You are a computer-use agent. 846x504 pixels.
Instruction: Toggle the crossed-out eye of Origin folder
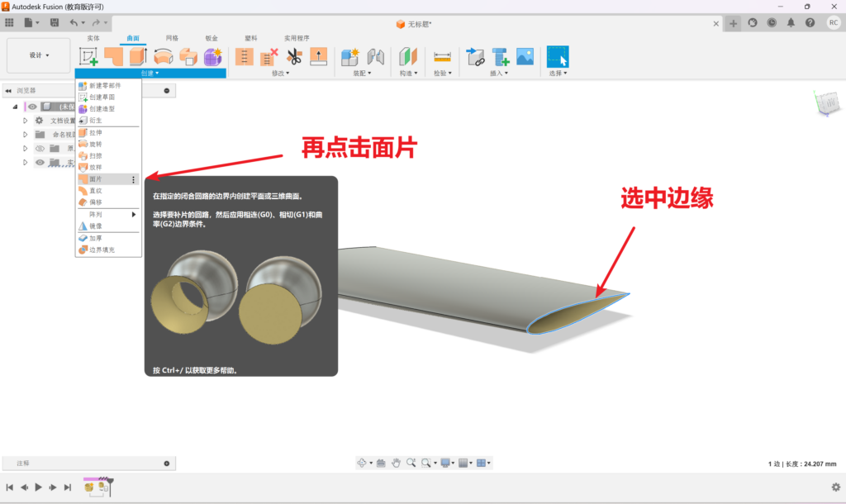coord(39,148)
